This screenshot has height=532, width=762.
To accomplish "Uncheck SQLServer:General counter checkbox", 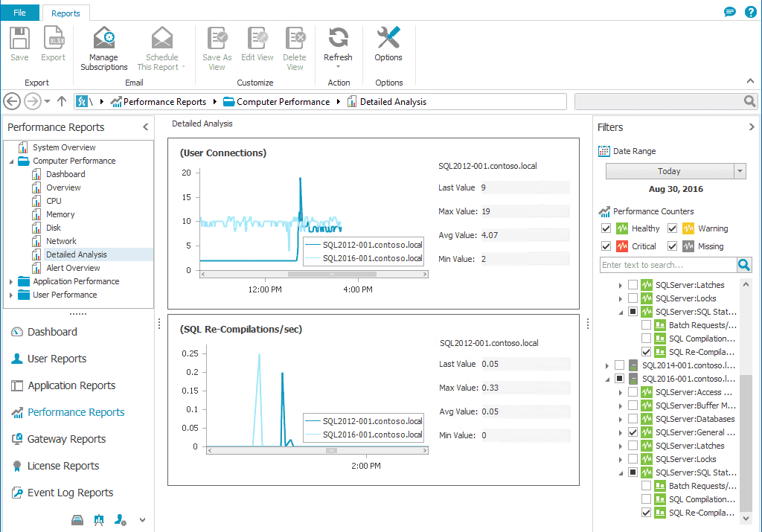I will [633, 432].
